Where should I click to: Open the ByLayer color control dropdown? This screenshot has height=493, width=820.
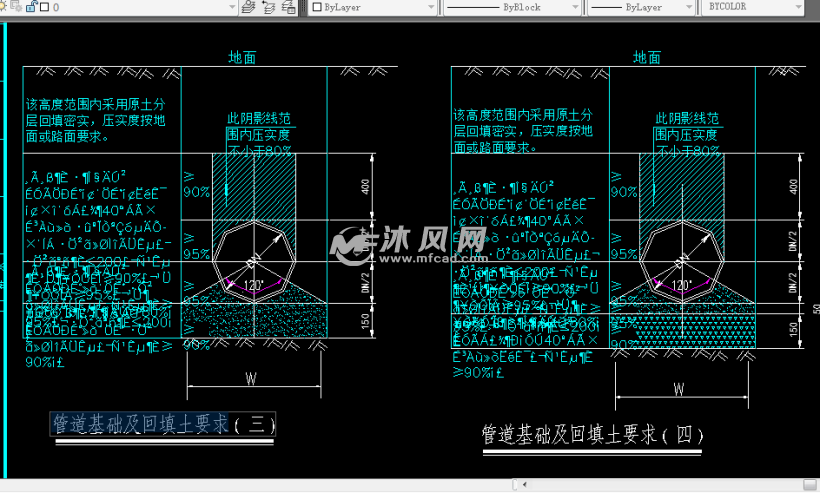tap(429, 6)
